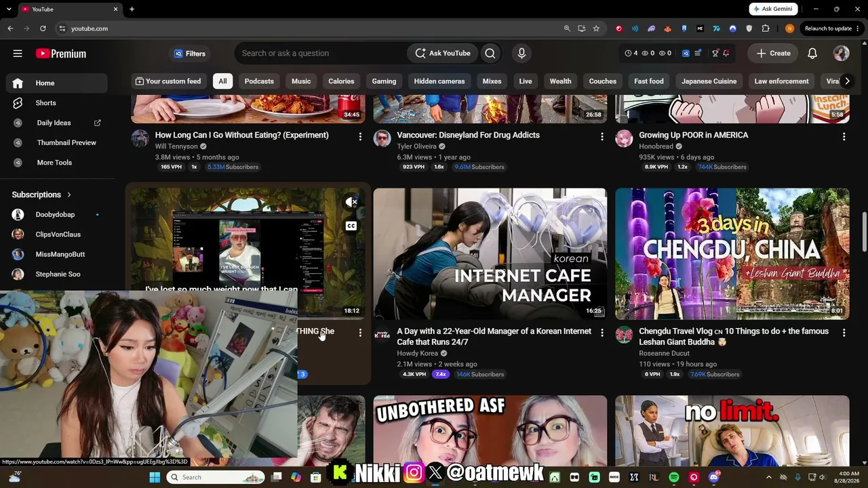Open Spotify from the taskbar
868x488 pixels.
[674, 477]
